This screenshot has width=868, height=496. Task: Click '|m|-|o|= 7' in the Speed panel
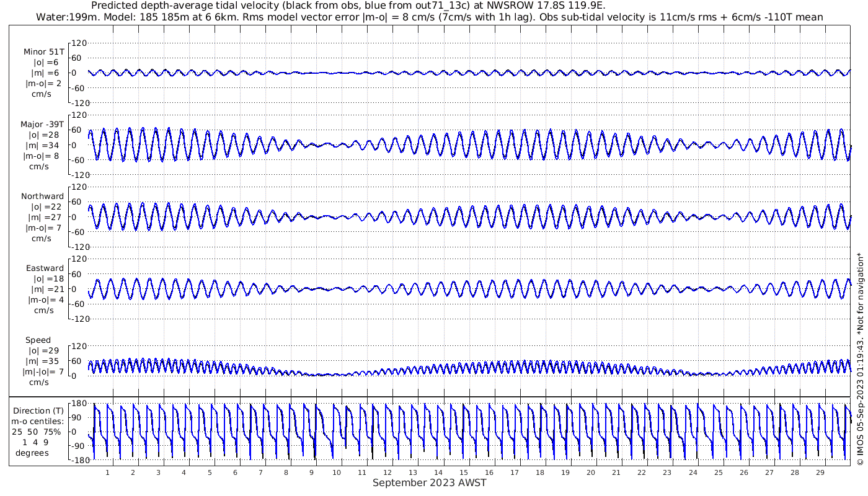pos(43,371)
